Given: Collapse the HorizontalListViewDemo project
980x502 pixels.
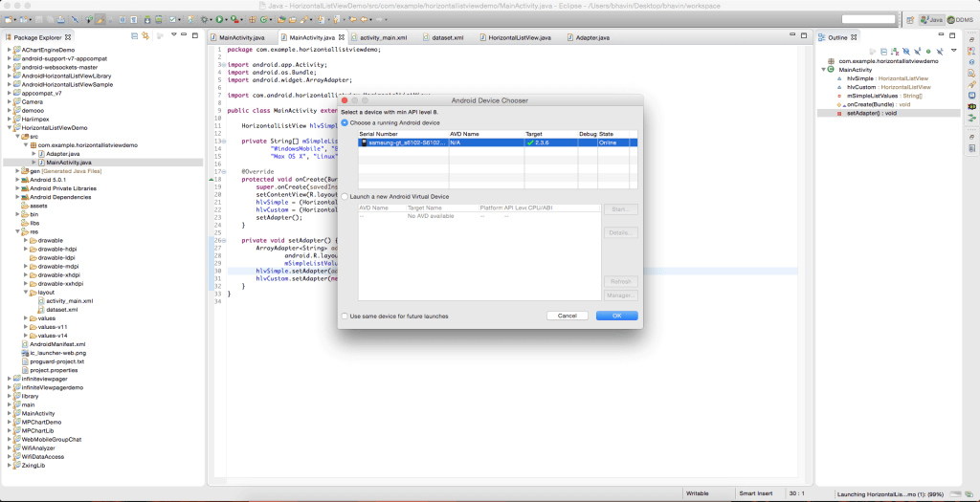Looking at the screenshot, I should [x=10, y=127].
